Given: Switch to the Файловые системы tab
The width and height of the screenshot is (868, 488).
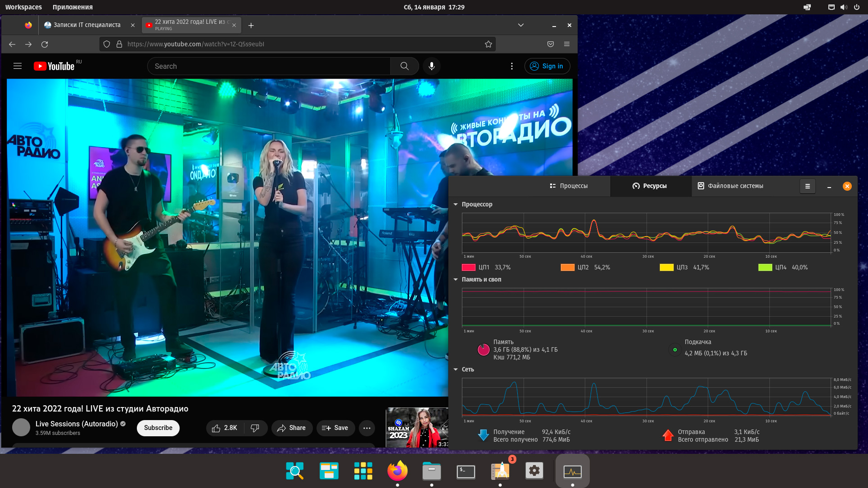Looking at the screenshot, I should tap(730, 186).
